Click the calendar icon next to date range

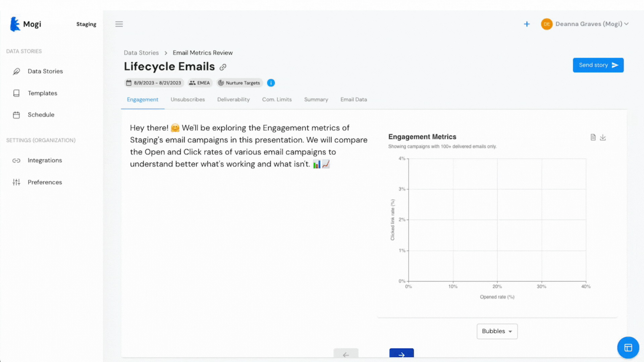(x=129, y=83)
